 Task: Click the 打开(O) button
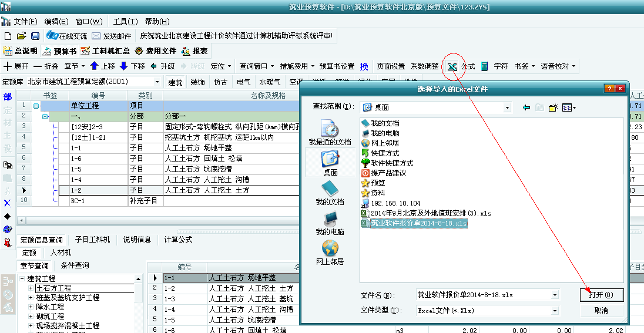[601, 295]
